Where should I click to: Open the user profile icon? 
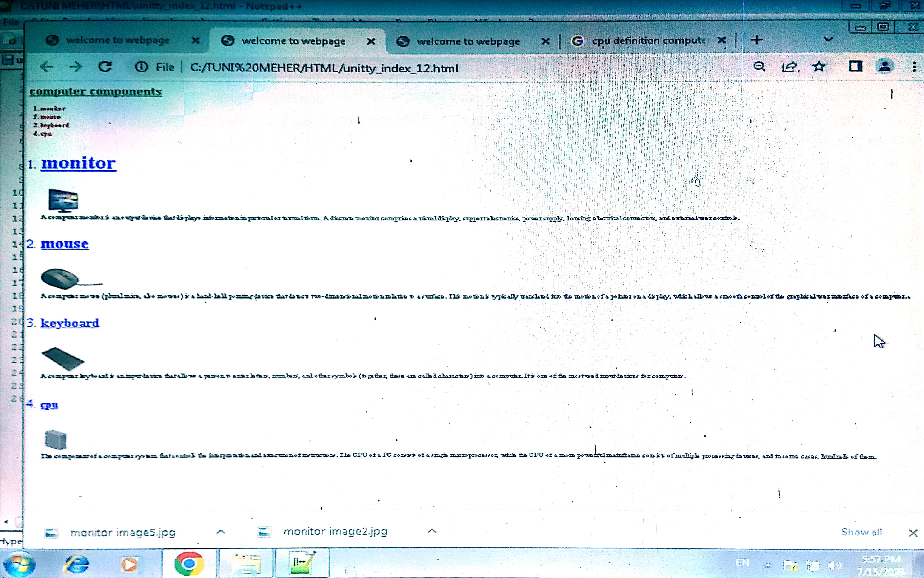click(885, 67)
